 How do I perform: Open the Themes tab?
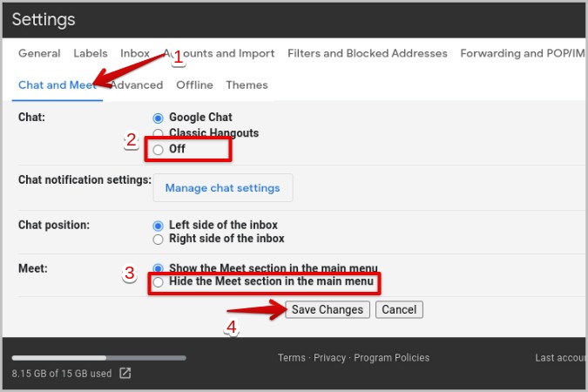tap(247, 85)
